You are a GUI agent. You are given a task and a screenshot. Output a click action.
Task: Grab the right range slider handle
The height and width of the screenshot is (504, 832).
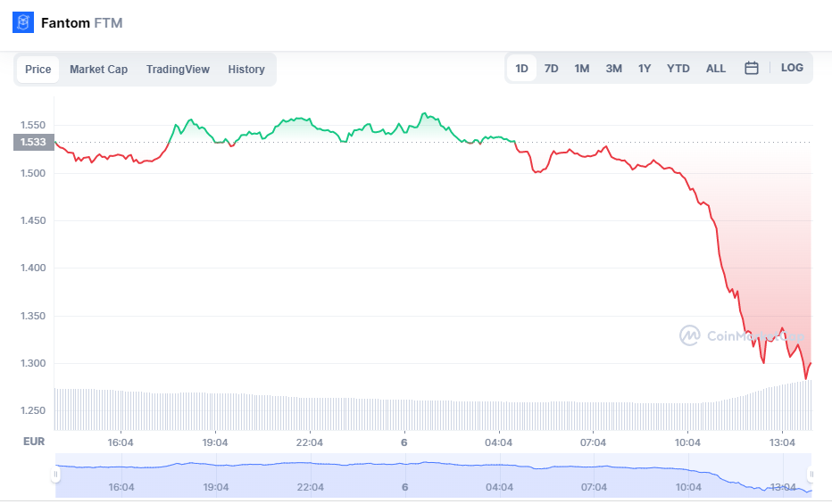coord(811,475)
